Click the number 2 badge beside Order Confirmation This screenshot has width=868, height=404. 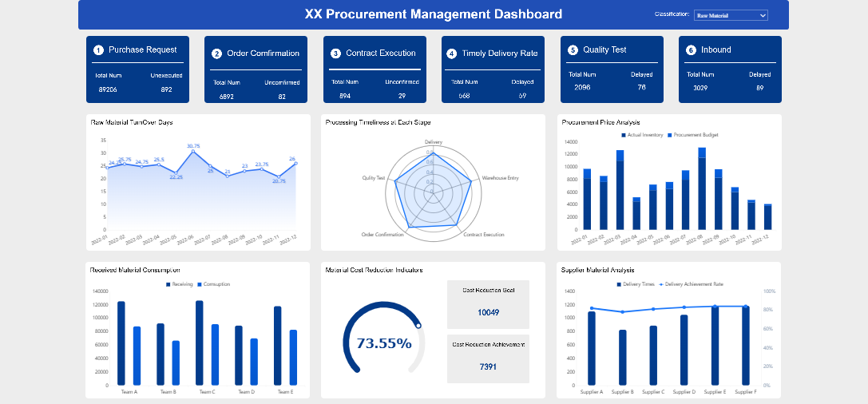tap(217, 53)
